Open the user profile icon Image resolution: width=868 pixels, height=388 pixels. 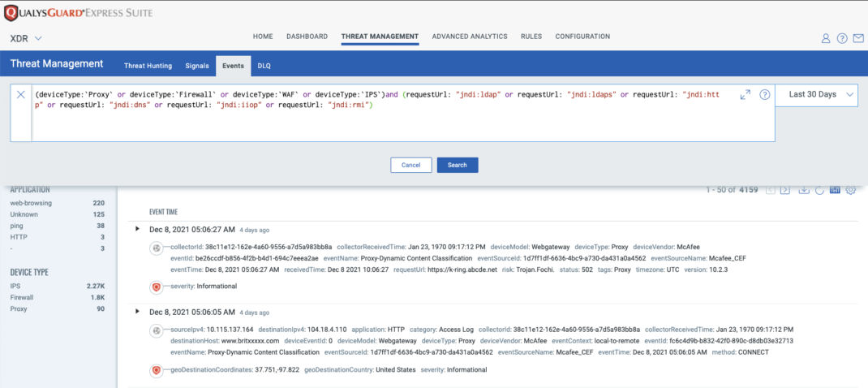825,38
